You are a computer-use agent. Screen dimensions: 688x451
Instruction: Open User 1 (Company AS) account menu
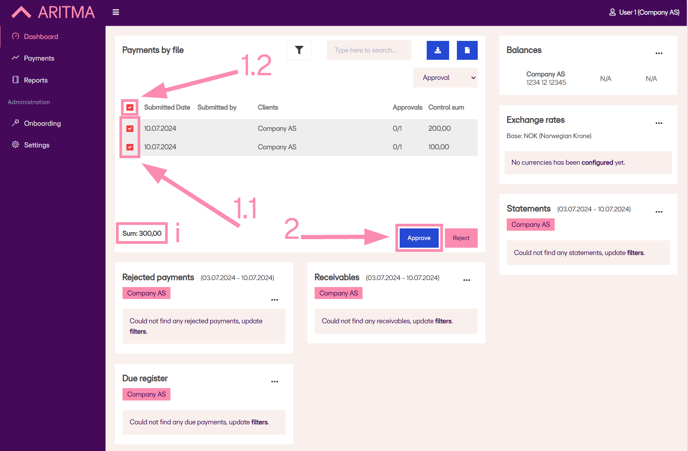[x=644, y=12]
